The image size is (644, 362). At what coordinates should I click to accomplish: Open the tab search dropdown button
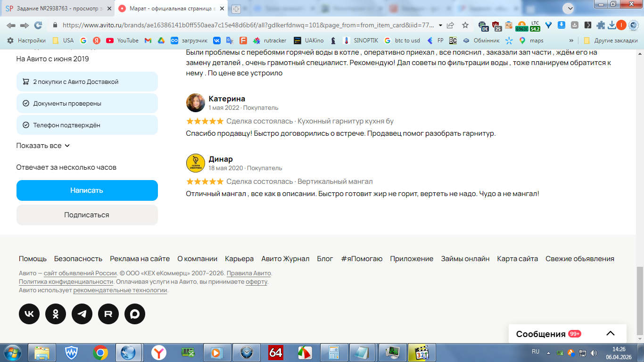[x=569, y=8]
